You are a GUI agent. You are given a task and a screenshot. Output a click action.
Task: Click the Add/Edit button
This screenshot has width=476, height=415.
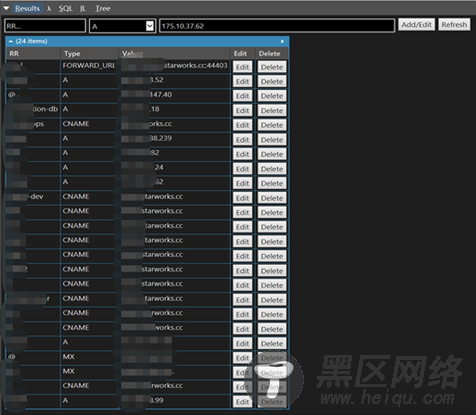(x=416, y=25)
